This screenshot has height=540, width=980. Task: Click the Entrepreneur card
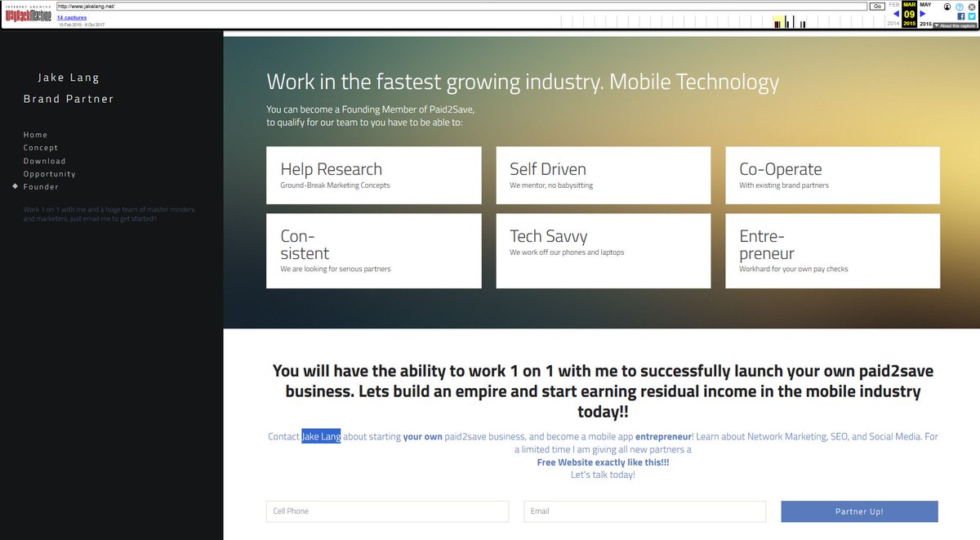832,251
